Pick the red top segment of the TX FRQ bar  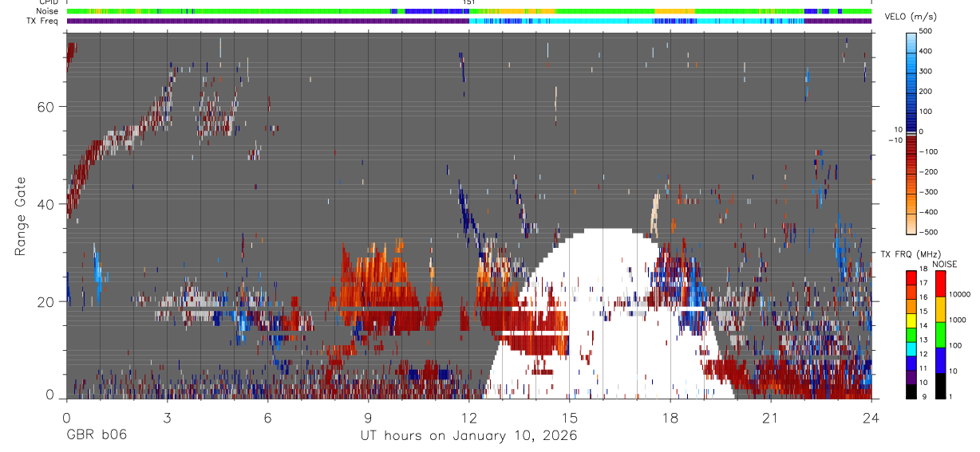tap(911, 278)
